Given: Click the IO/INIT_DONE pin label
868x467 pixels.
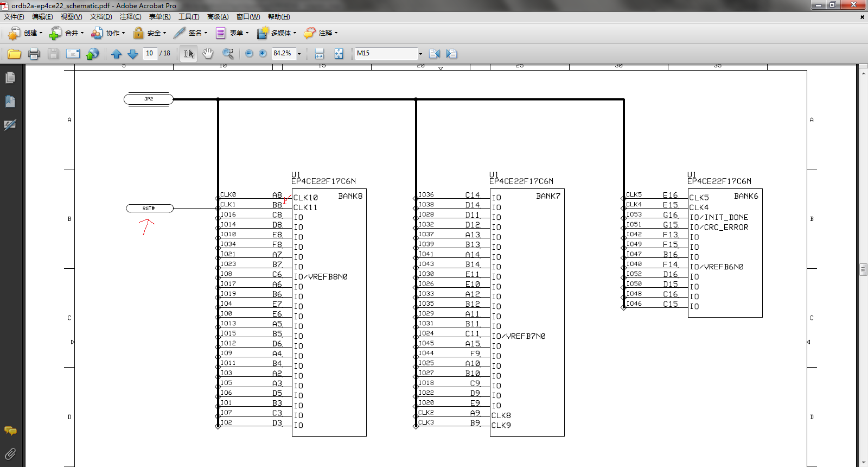Looking at the screenshot, I should [x=719, y=217].
